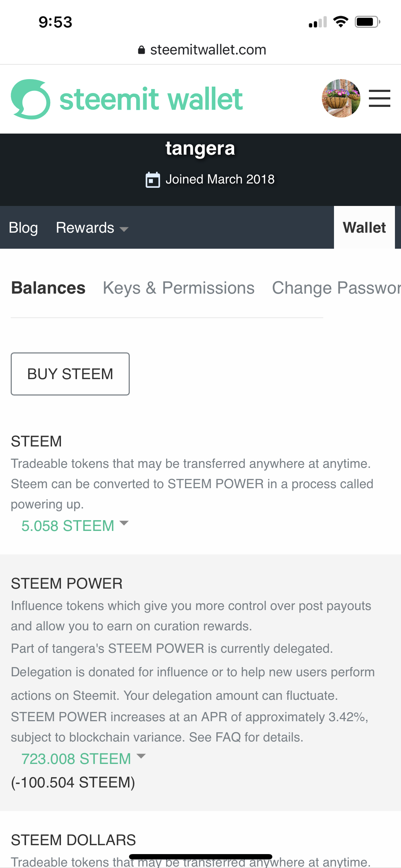Tap the steemitwallet.com address bar

pos(208,50)
